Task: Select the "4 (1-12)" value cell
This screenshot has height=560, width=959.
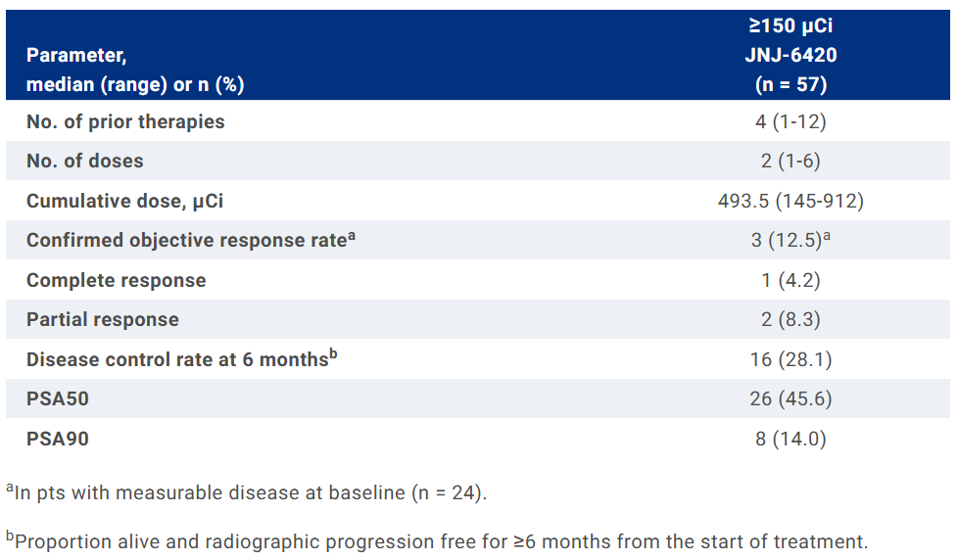Action: (x=791, y=122)
